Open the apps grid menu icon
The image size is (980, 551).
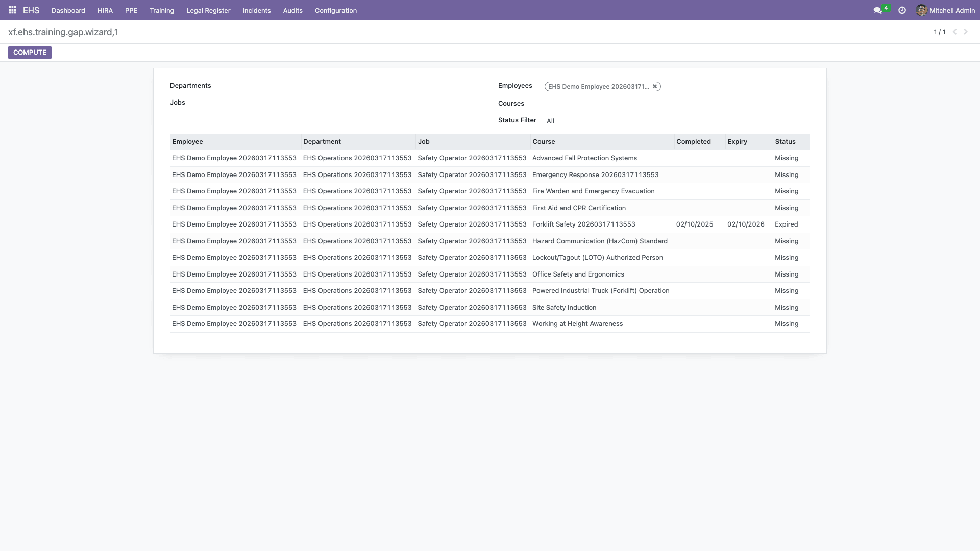pyautogui.click(x=12, y=10)
